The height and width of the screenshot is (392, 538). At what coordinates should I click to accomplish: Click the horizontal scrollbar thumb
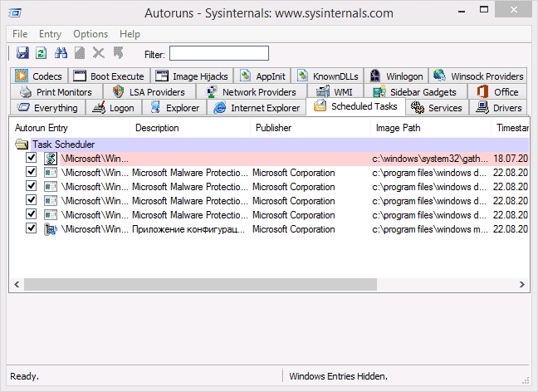click(200, 285)
